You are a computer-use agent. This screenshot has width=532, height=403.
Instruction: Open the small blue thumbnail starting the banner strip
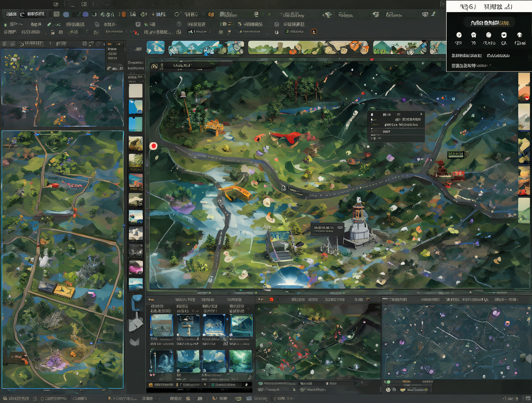156,48
